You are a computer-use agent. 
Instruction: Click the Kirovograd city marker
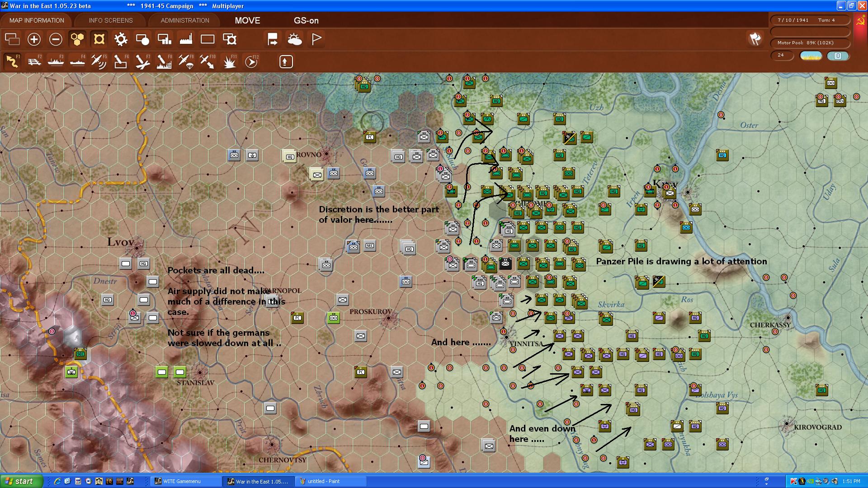(x=787, y=424)
